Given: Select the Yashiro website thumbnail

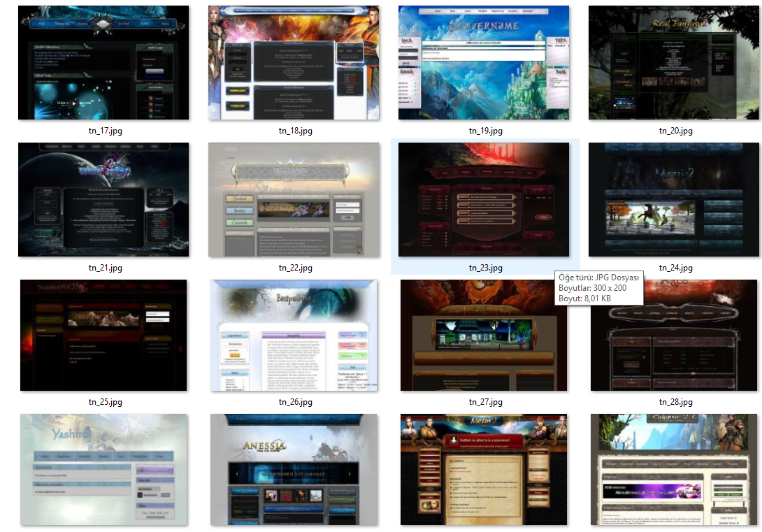Looking at the screenshot, I should (x=103, y=469).
